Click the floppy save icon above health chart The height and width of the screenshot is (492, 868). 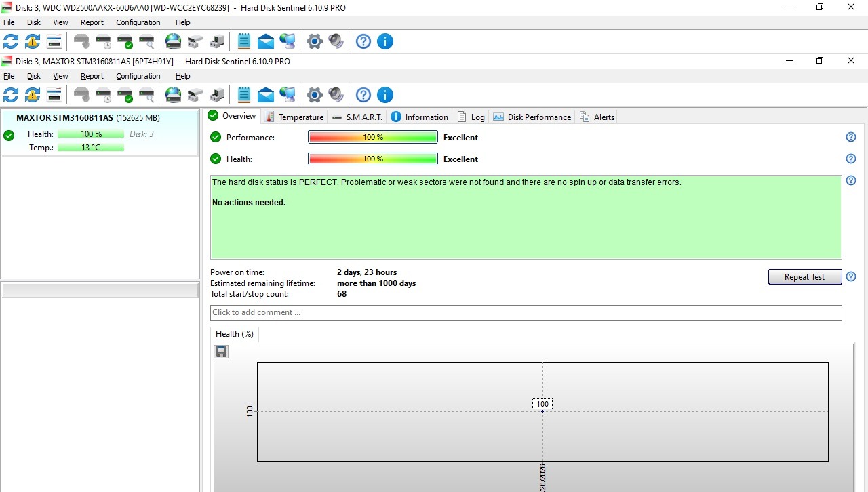pyautogui.click(x=221, y=352)
